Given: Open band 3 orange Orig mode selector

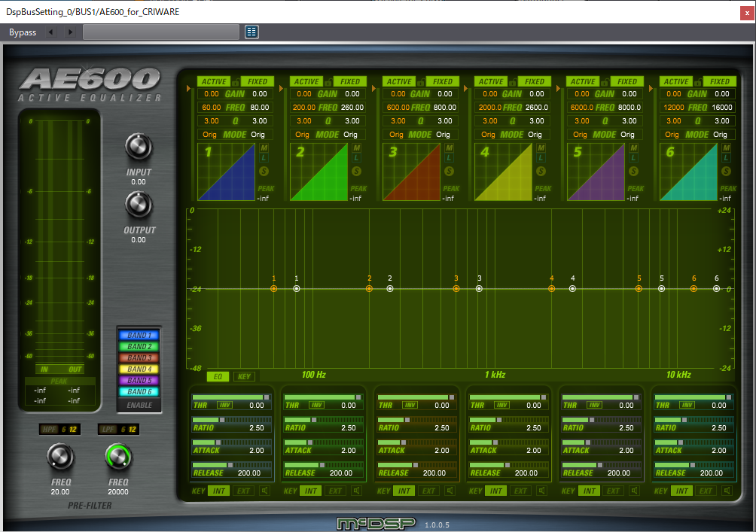Looking at the screenshot, I should (x=396, y=135).
